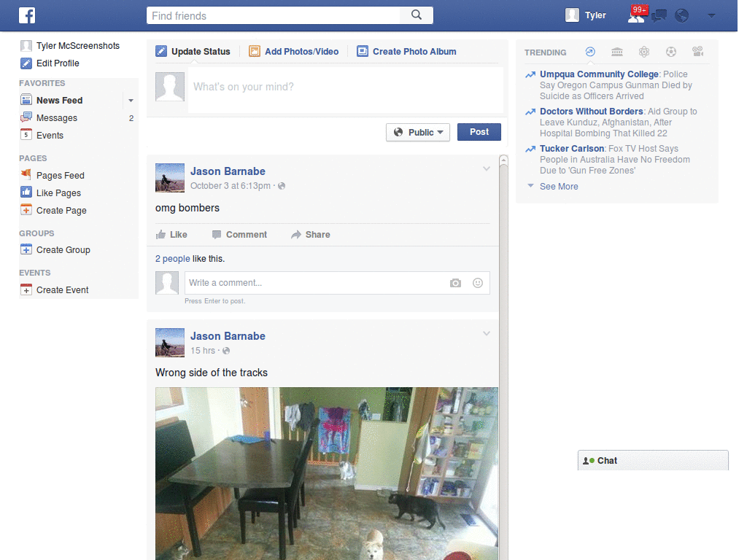
Task: Click Jason Barnabe avatar on omg bombers post
Action: pos(169,178)
